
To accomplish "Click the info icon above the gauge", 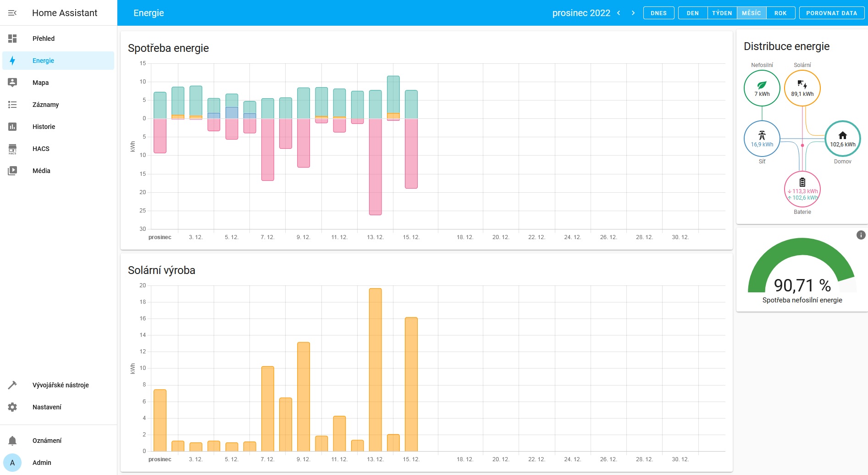I will point(861,235).
